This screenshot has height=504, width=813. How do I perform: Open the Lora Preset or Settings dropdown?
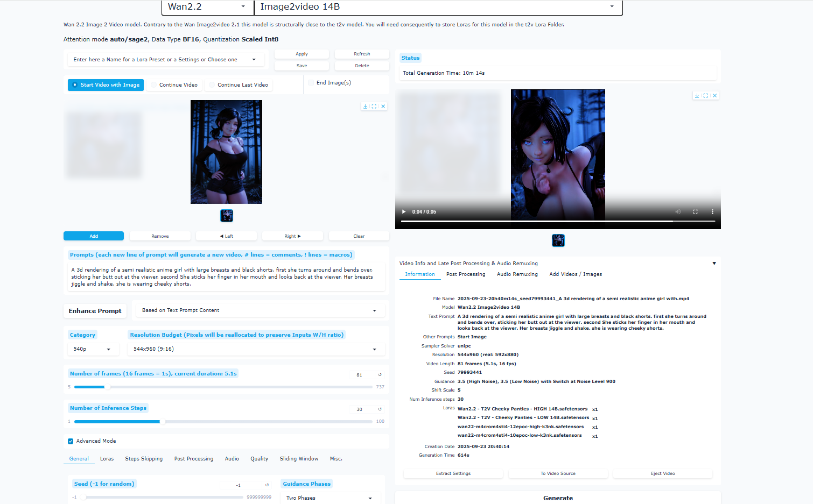[165, 60]
